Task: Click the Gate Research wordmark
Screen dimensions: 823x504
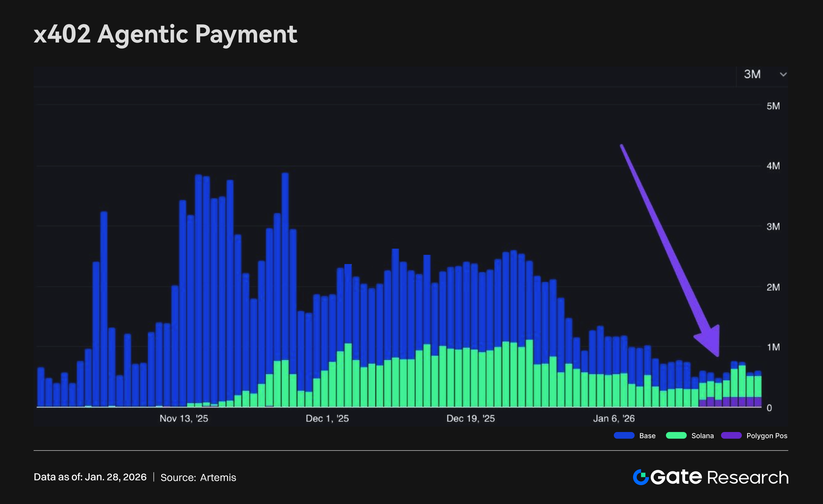Action: tap(719, 477)
